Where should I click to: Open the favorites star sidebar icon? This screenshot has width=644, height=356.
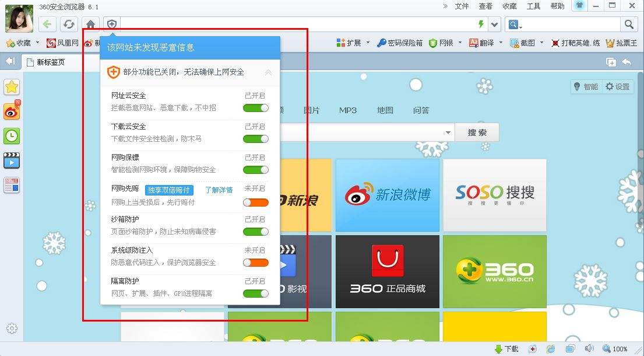[x=12, y=87]
